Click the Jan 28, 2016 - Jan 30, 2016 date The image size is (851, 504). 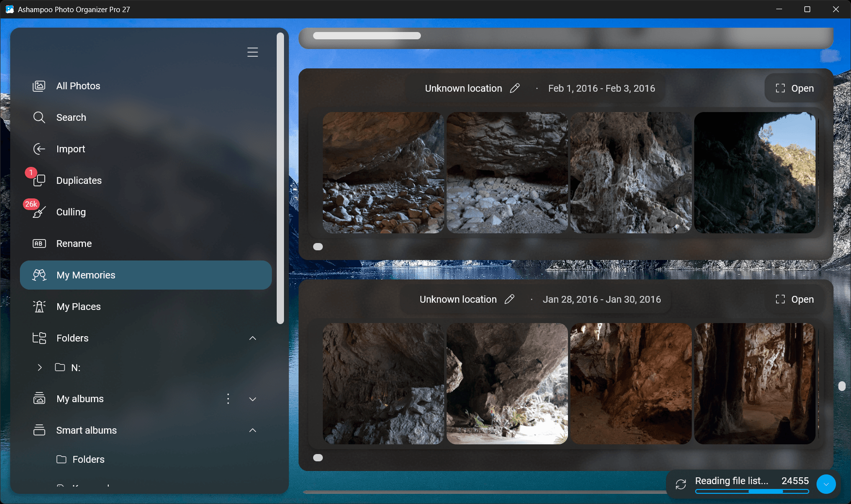[601, 299]
